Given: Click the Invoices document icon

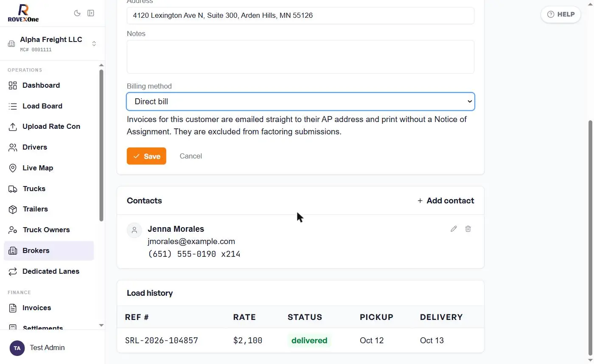Looking at the screenshot, I should click(x=13, y=308).
